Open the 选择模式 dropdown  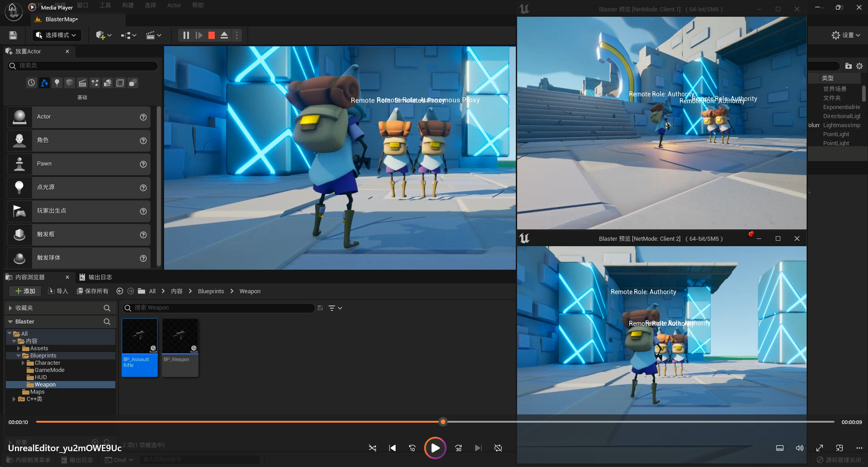(57, 35)
